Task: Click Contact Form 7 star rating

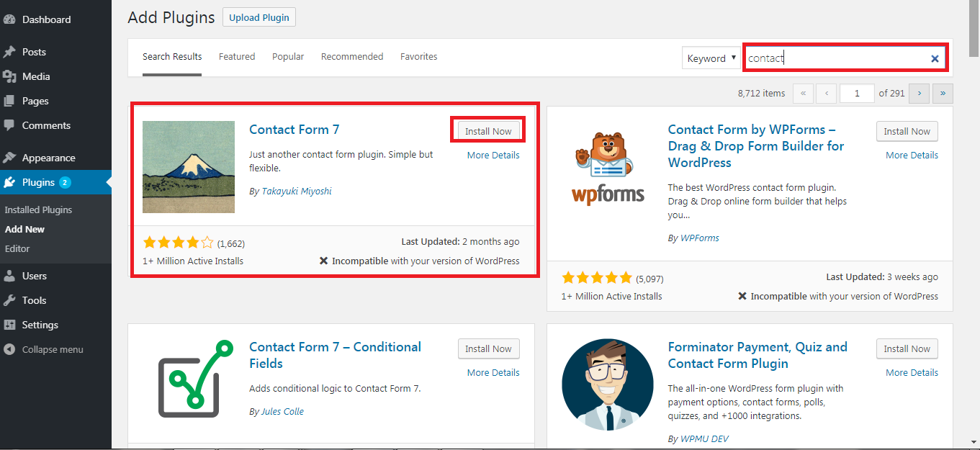Action: (179, 243)
